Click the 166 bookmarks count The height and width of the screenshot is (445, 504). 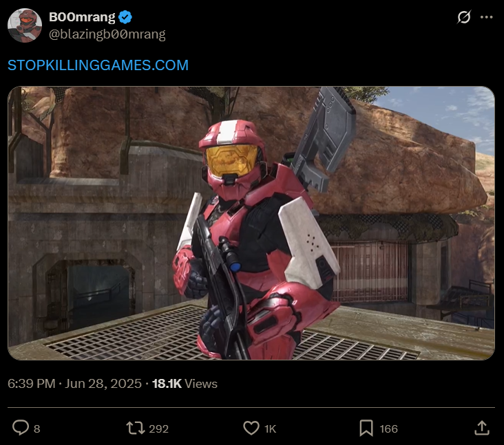pyautogui.click(x=388, y=428)
